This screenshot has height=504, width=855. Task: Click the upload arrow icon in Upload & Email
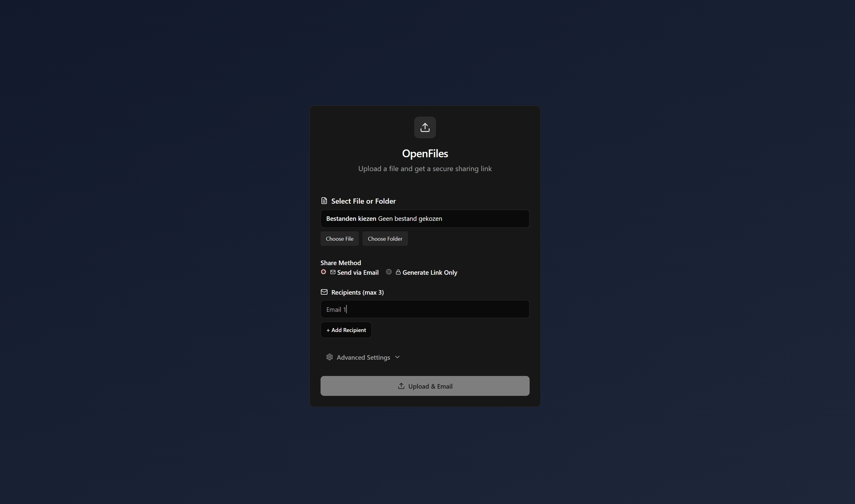click(401, 386)
